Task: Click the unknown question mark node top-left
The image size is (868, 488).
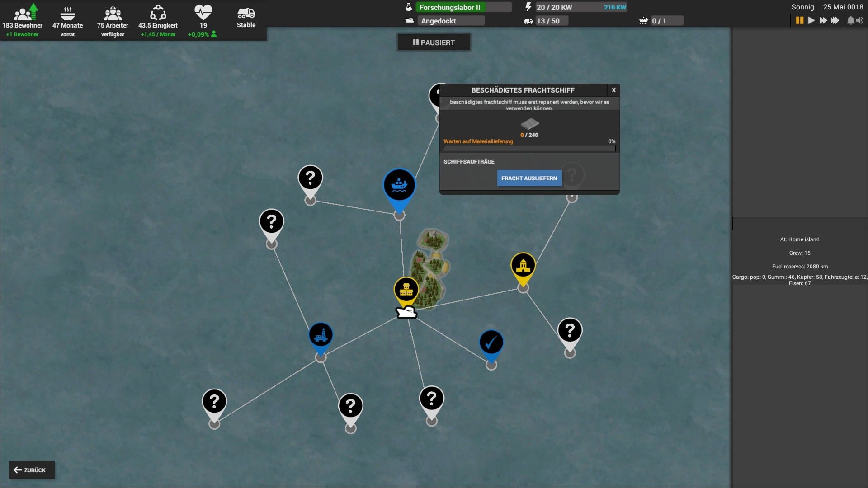Action: [310, 177]
